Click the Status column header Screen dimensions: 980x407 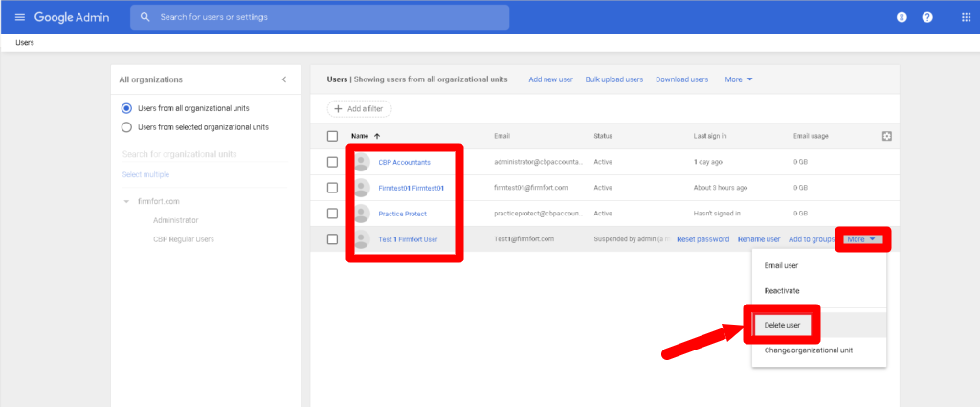tap(603, 136)
